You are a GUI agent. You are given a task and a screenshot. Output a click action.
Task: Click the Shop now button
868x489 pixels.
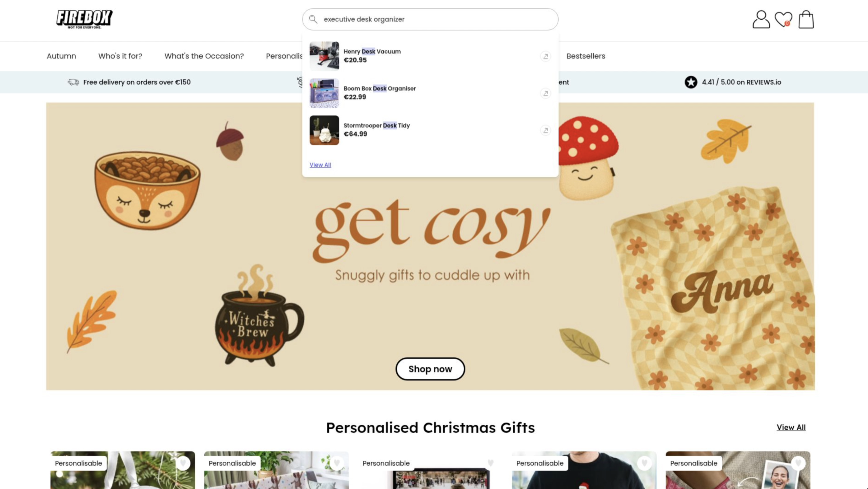430,369
